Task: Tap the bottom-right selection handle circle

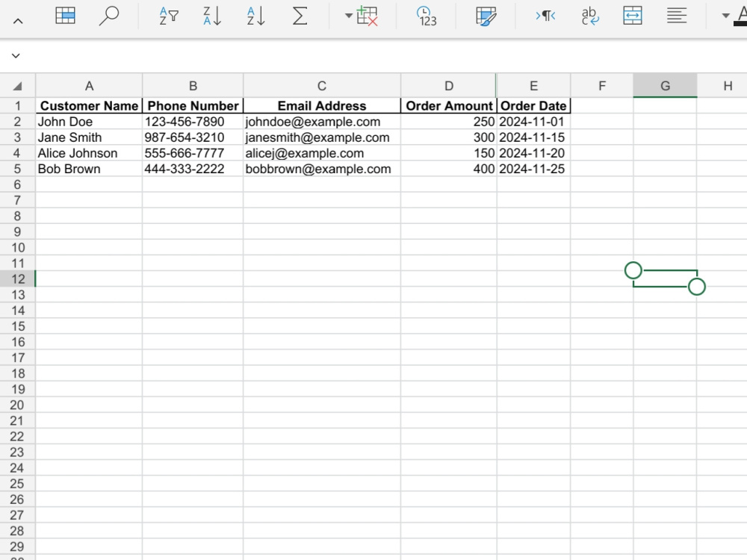Action: pos(696,287)
